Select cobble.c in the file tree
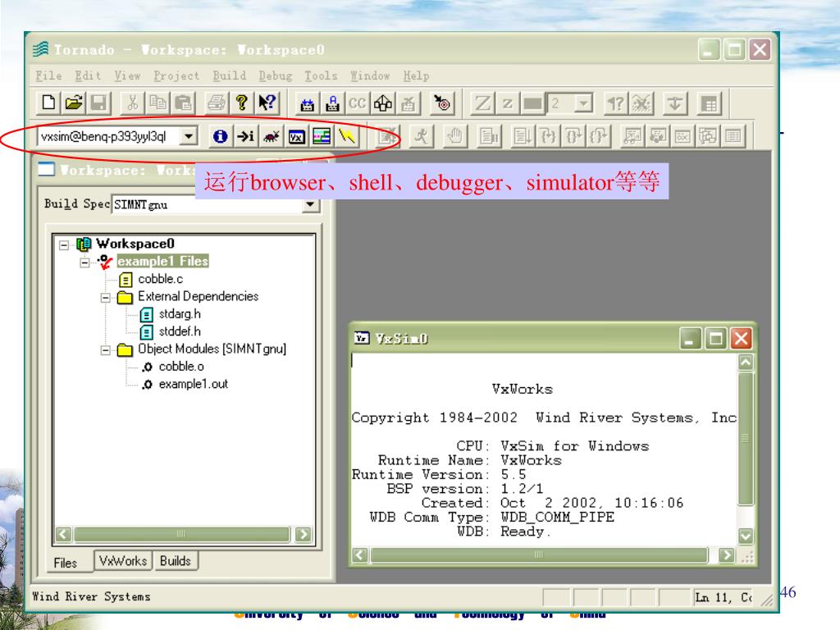 pyautogui.click(x=160, y=279)
